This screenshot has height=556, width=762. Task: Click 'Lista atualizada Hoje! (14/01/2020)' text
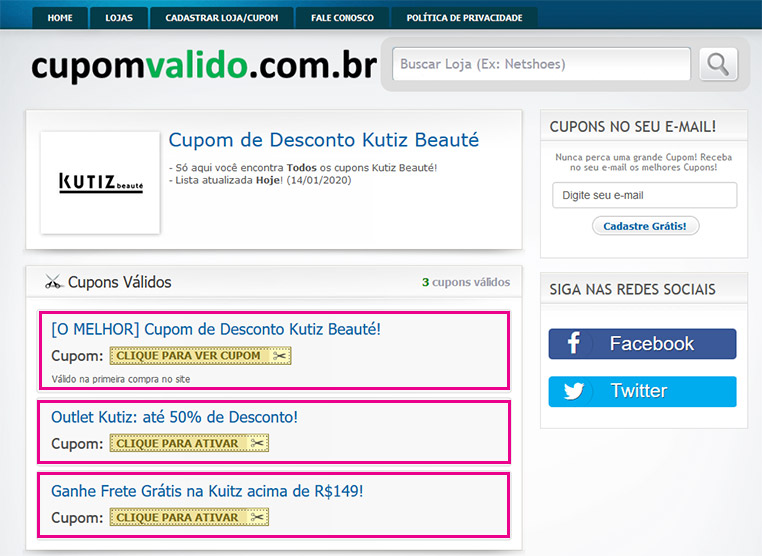[x=260, y=180]
